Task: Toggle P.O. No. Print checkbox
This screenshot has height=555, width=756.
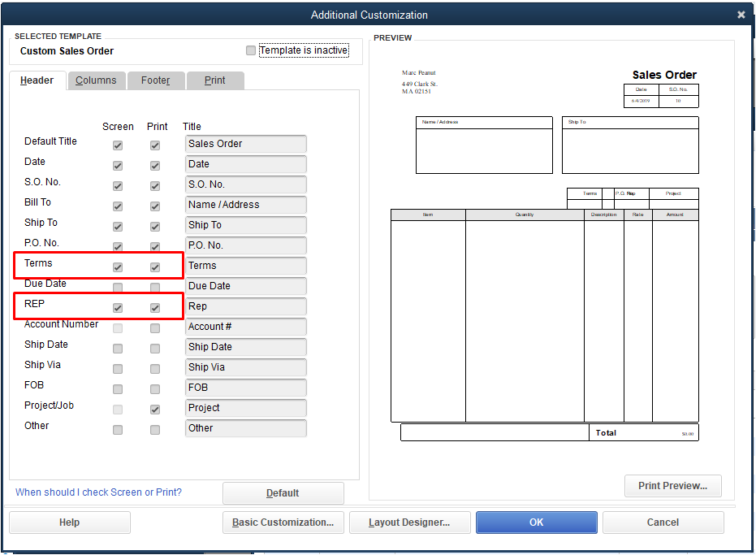Action: pyautogui.click(x=155, y=246)
